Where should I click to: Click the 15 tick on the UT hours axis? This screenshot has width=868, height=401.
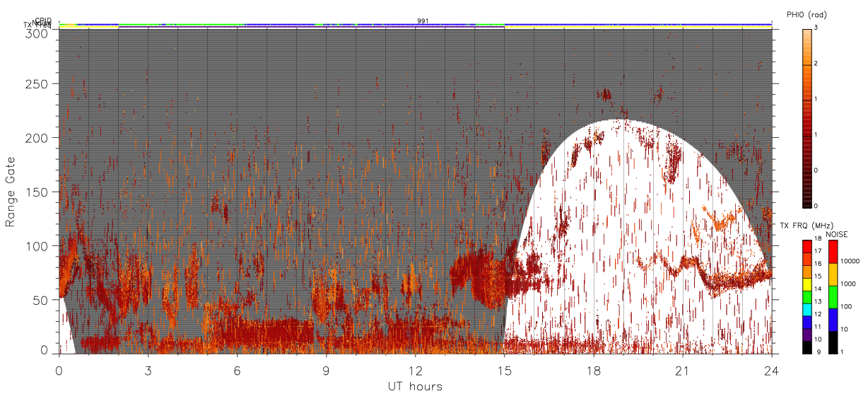point(504,370)
